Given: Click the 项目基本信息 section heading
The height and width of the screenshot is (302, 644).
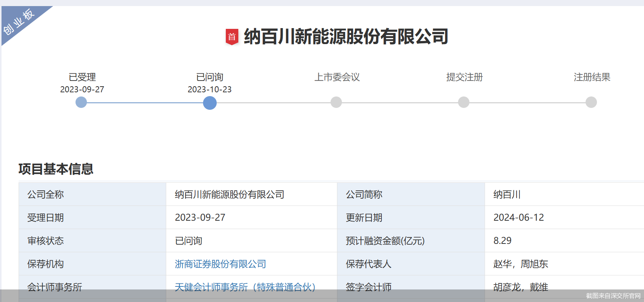Looking at the screenshot, I should tap(56, 169).
